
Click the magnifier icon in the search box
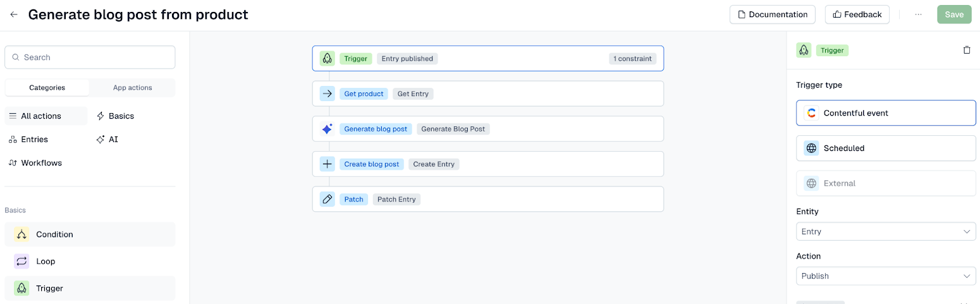coord(16,57)
